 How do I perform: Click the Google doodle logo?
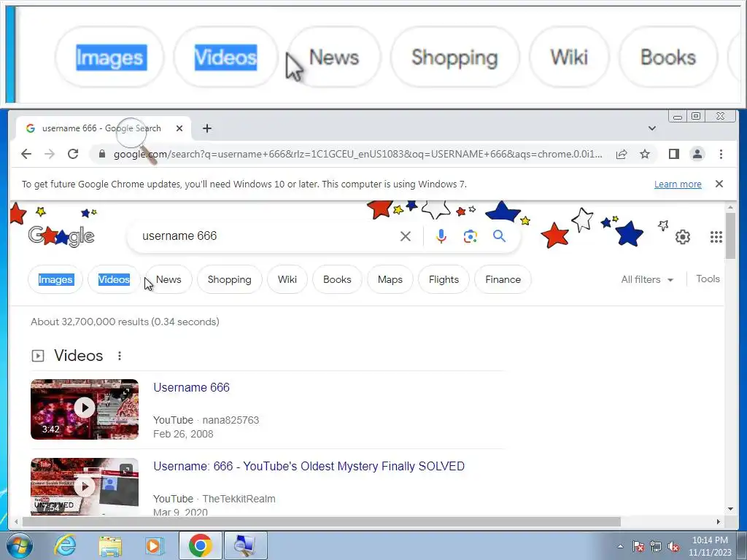coord(61,236)
